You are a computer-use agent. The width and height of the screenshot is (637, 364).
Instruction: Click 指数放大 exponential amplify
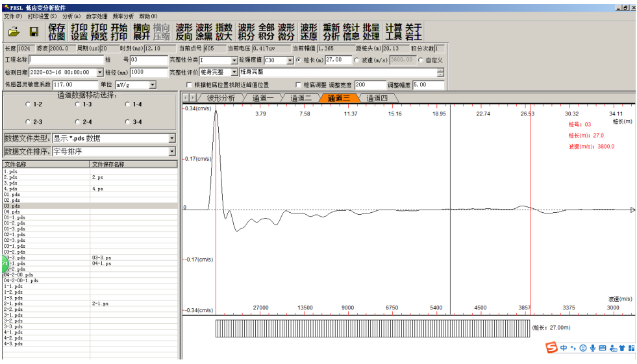(x=224, y=32)
